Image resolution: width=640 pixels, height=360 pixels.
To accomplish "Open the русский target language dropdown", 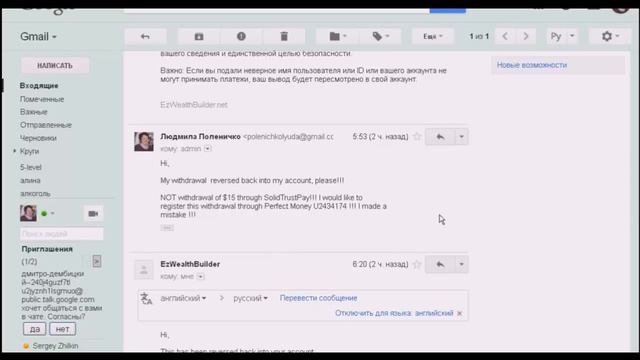I will (x=250, y=298).
